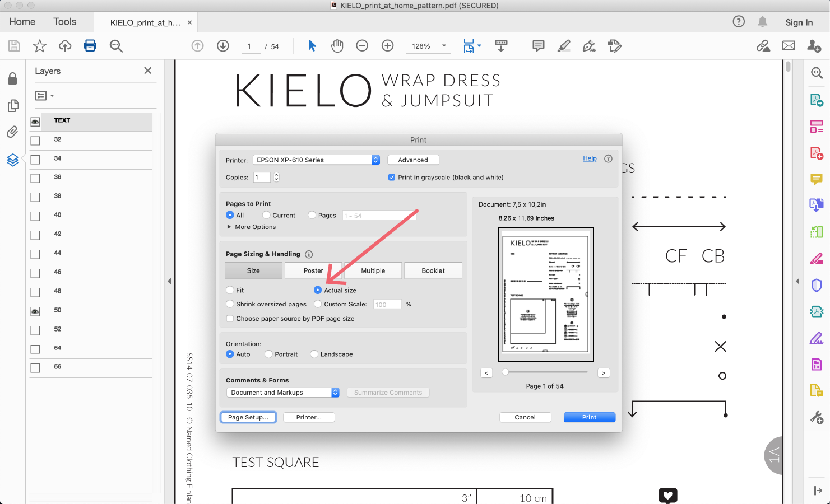Click the Cancel button
The height and width of the screenshot is (504, 830).
pos(525,417)
